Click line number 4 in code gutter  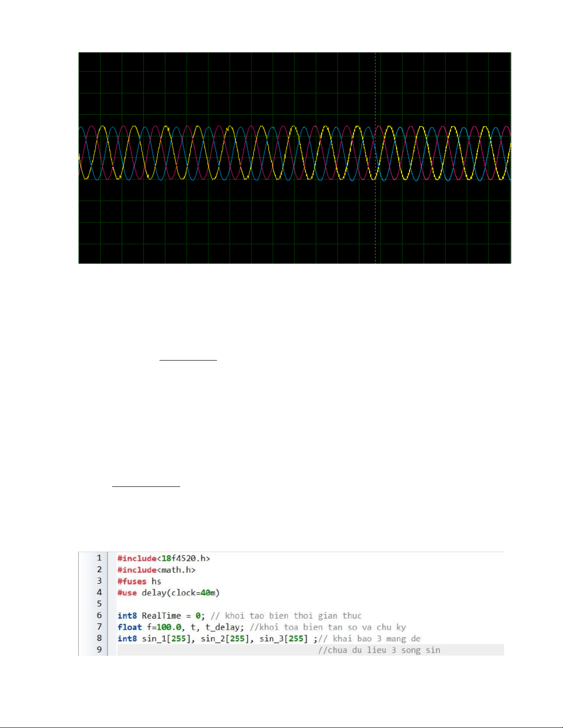click(99, 593)
